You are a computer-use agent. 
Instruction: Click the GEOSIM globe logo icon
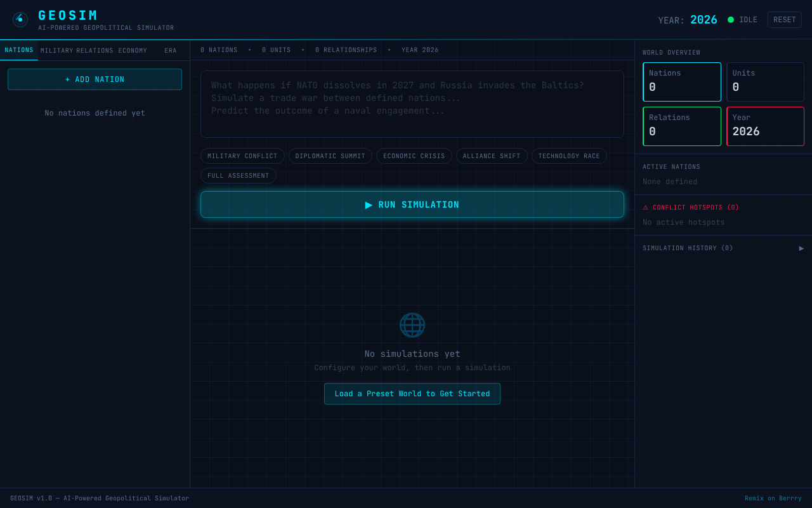coord(20,20)
